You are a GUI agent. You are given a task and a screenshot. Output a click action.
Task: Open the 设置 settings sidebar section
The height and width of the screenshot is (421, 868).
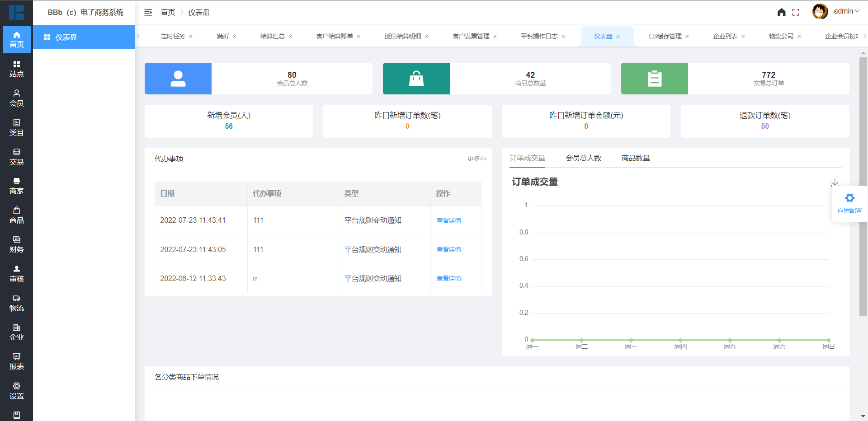point(17,391)
